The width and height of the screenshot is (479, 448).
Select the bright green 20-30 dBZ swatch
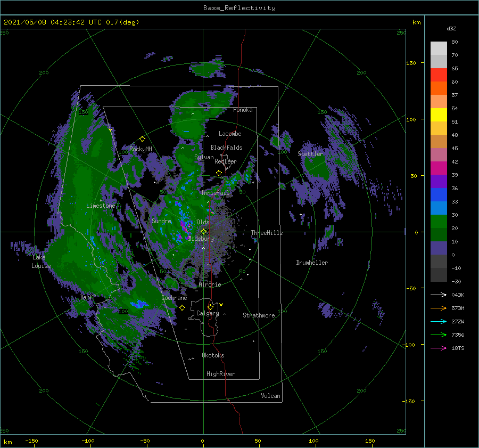(439, 222)
